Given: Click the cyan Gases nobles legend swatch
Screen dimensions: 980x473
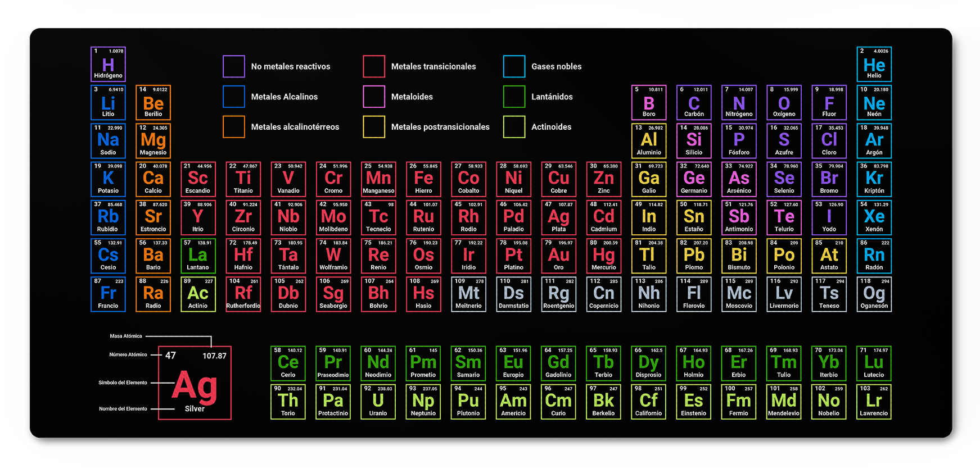Looking at the screenshot, I should pos(514,66).
